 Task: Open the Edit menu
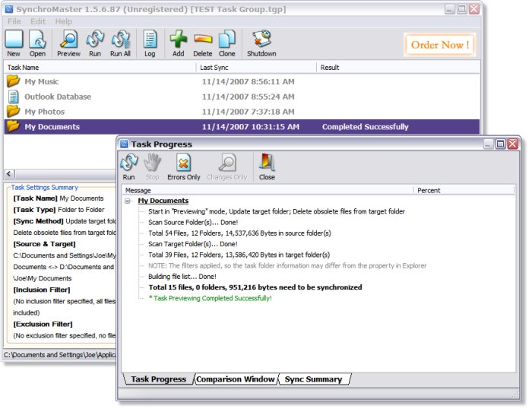[x=38, y=21]
